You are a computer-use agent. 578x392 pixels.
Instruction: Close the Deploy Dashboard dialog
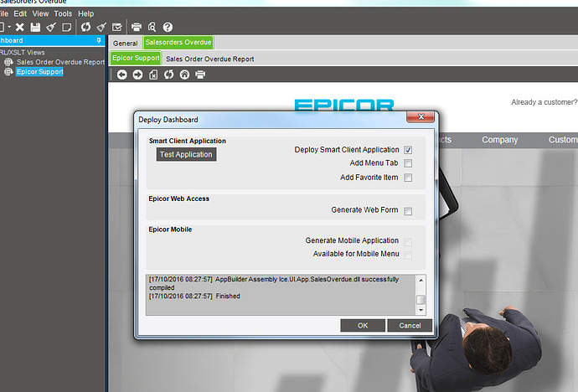(421, 116)
